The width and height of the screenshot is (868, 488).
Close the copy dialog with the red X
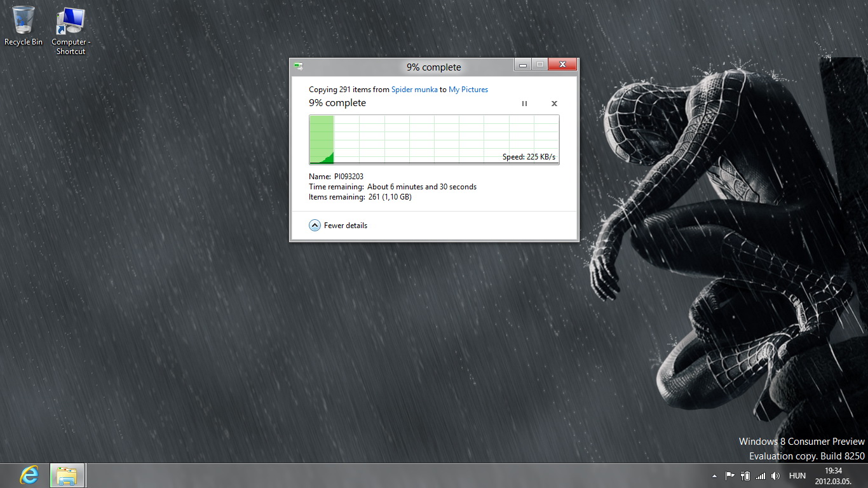tap(562, 64)
